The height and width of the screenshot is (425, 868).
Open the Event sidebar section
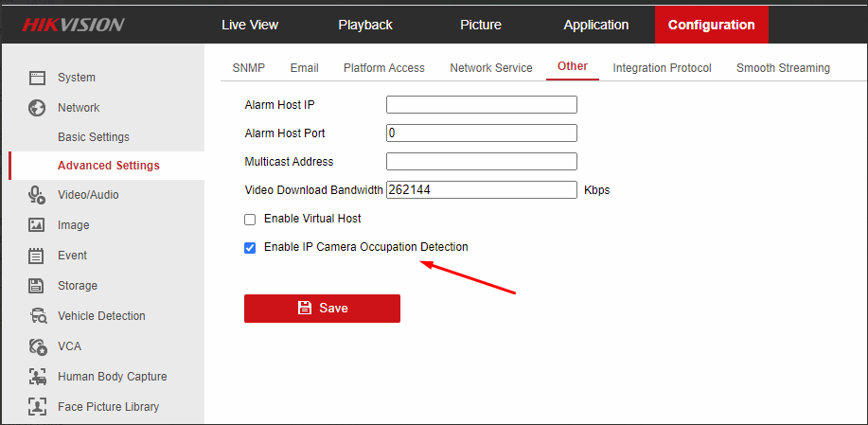72,256
